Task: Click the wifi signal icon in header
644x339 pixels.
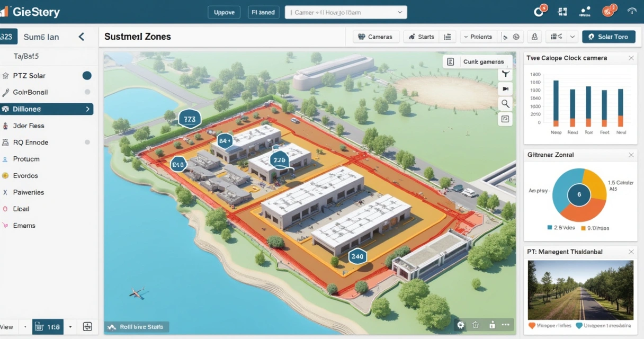Action: coord(632,11)
